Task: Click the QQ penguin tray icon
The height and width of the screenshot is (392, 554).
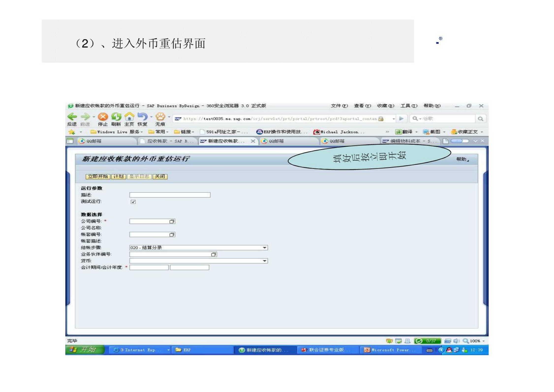Action: (449, 350)
